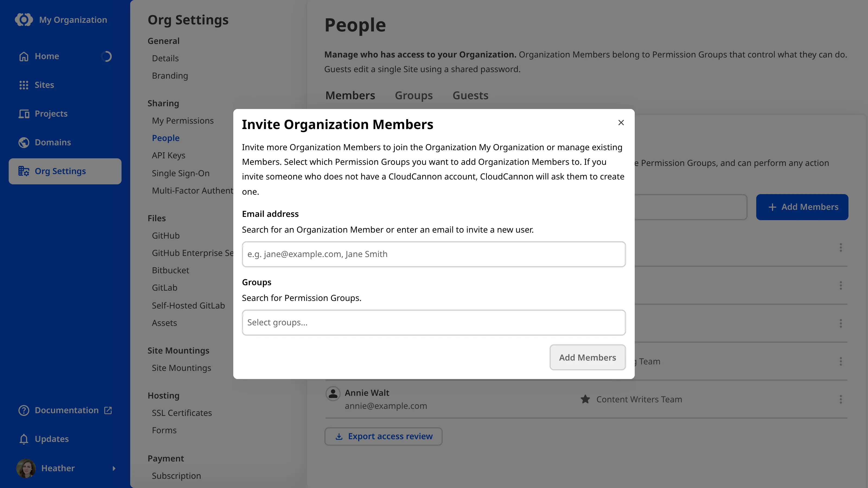Click the Documentation external link icon
This screenshot has width=868, height=488.
coord(108,410)
